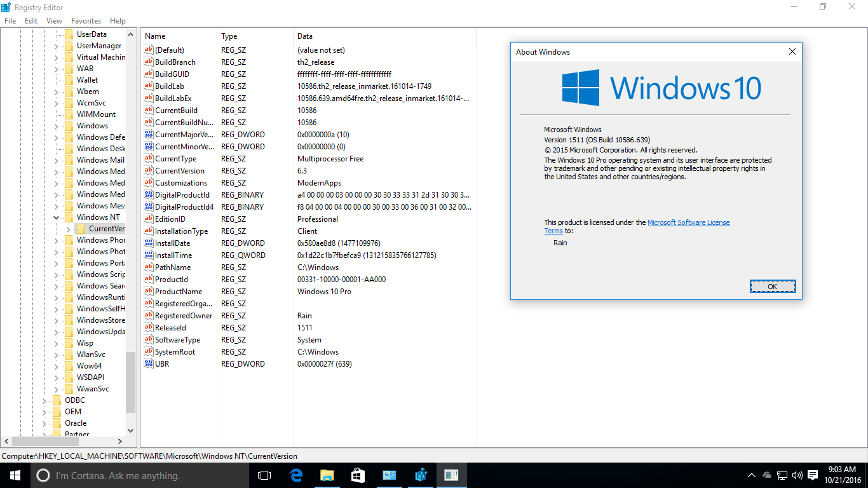Select the PathName value row
This screenshot has width=868, height=488.
308,268
